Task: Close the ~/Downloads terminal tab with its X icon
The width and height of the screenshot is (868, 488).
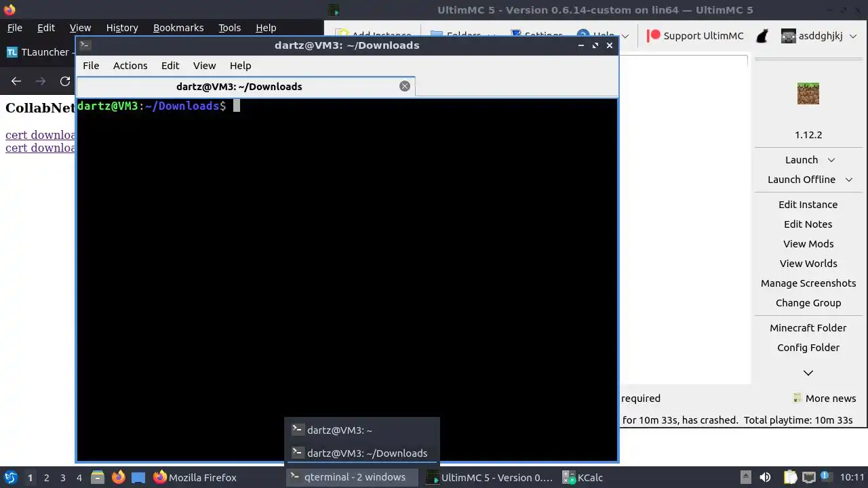Action: click(x=405, y=86)
